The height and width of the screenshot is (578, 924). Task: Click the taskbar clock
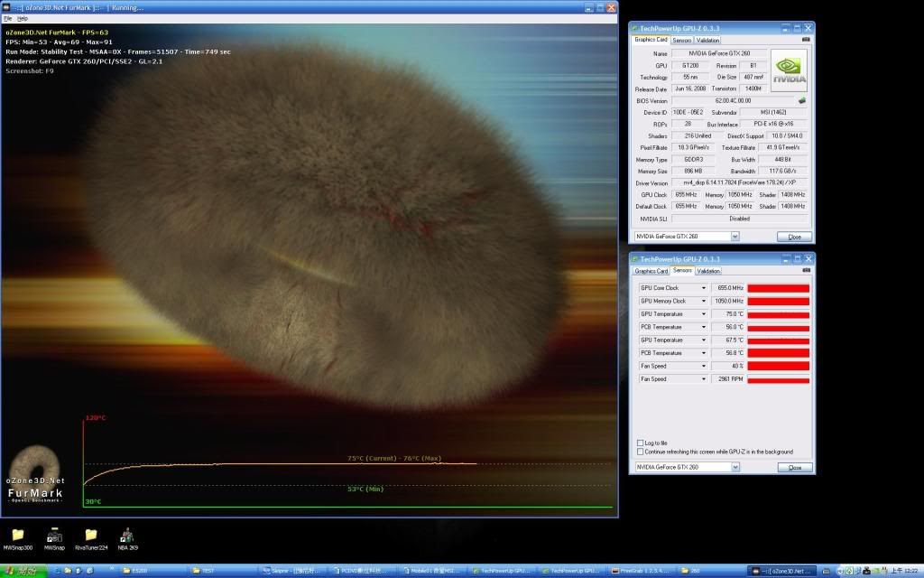(906, 571)
